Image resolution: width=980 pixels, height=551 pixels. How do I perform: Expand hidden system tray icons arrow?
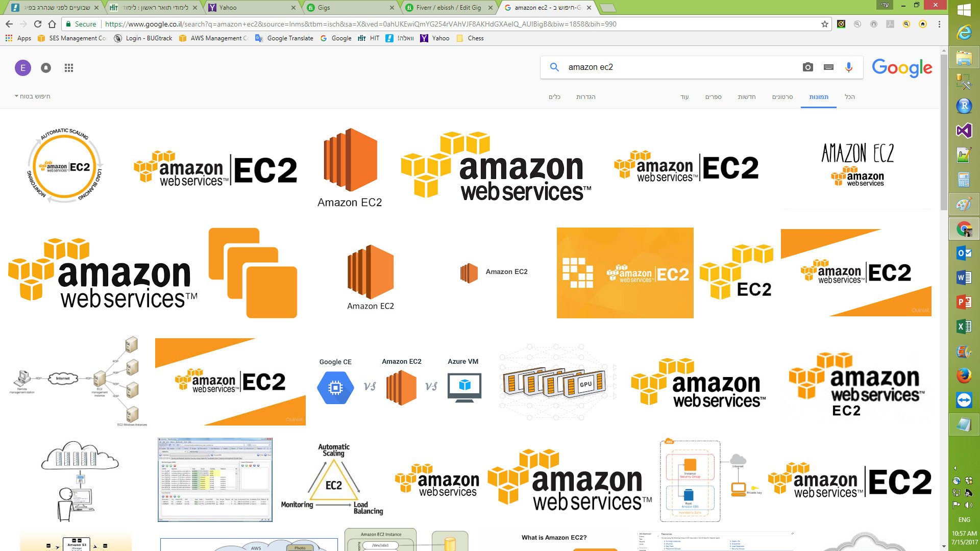tap(955, 468)
